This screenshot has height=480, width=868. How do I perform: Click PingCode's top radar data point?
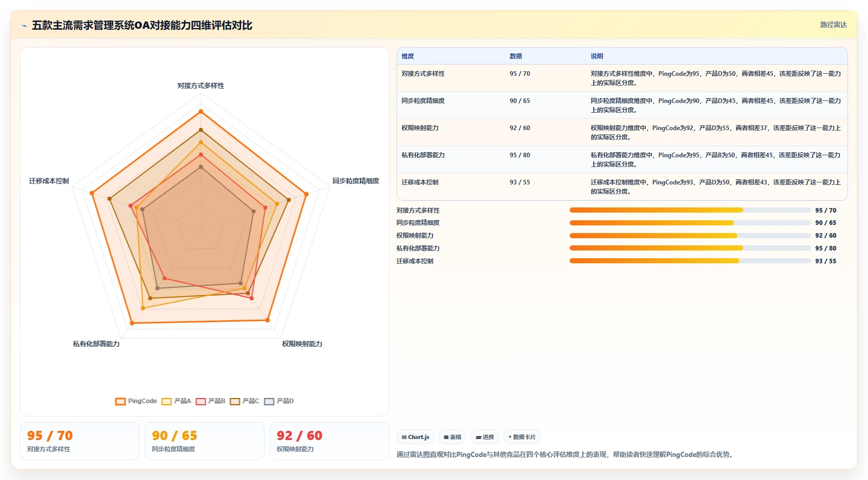click(x=201, y=111)
